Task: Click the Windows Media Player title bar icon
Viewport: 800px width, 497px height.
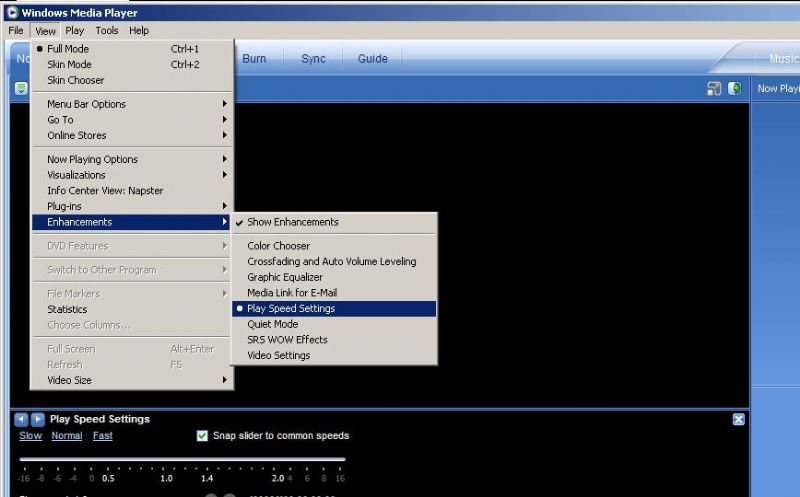Action: (x=12, y=12)
